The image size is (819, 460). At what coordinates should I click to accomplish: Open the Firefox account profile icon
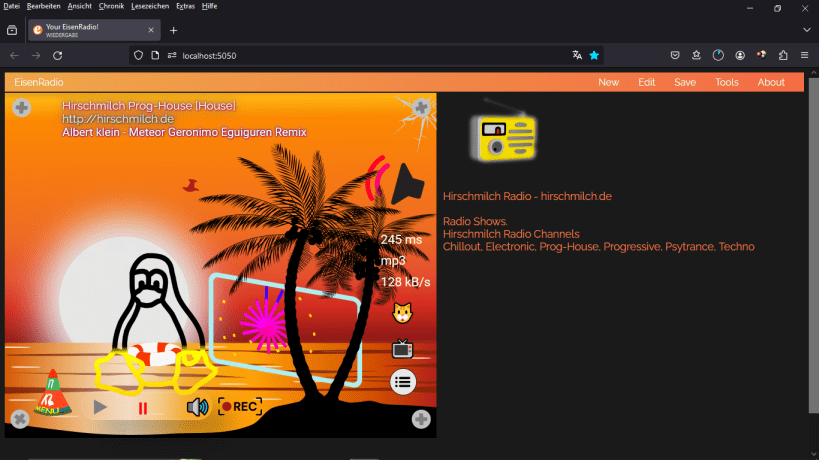tap(740, 55)
